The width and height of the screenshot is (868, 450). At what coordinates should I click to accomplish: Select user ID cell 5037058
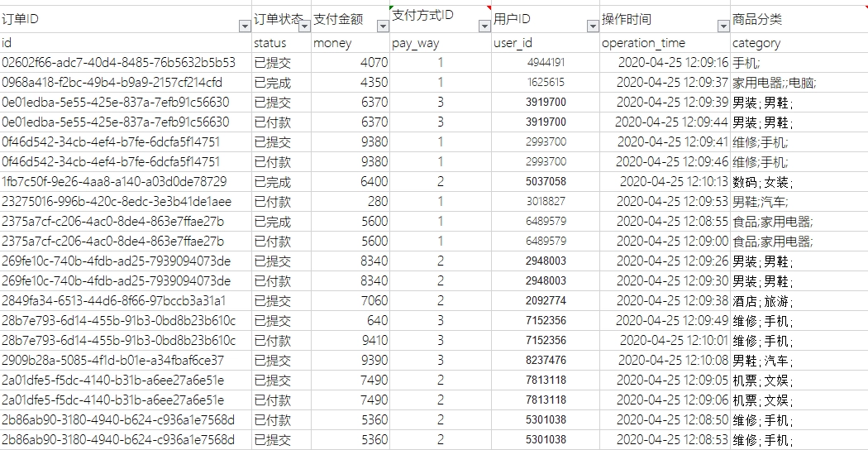coord(546,182)
